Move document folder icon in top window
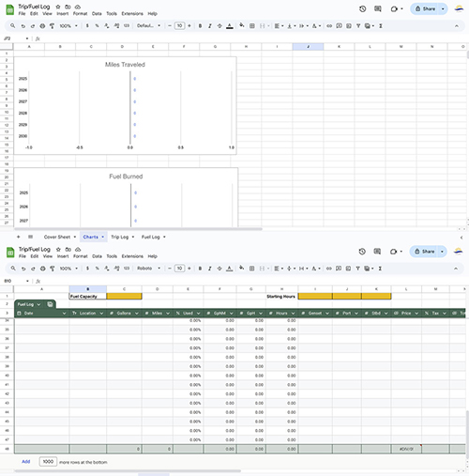 (68, 7)
